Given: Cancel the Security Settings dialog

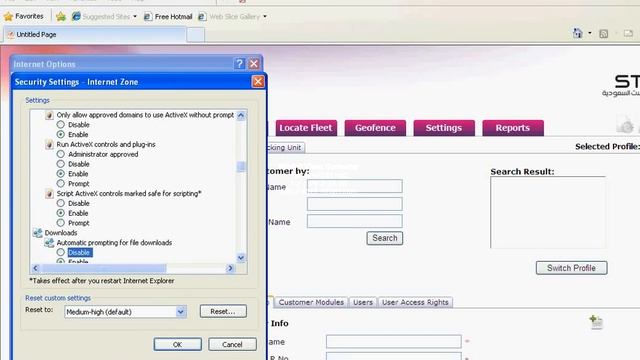Looking at the screenshot, I should coord(232,344).
